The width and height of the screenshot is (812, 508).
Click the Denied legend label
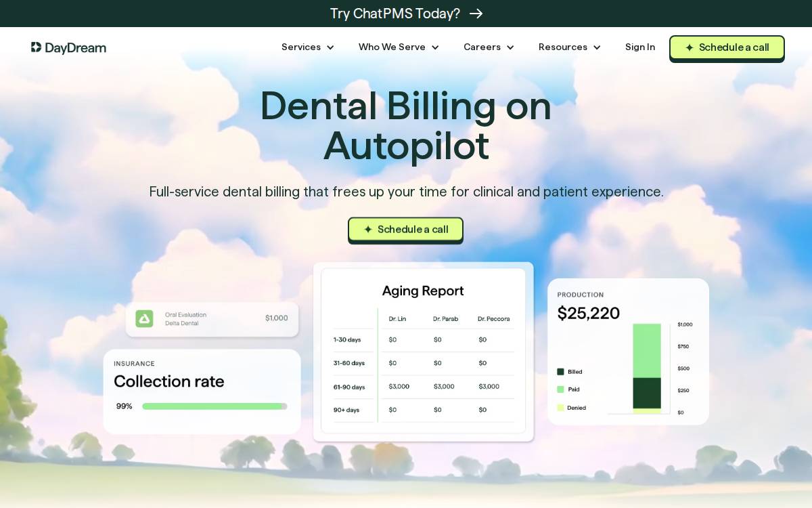pyautogui.click(x=577, y=408)
